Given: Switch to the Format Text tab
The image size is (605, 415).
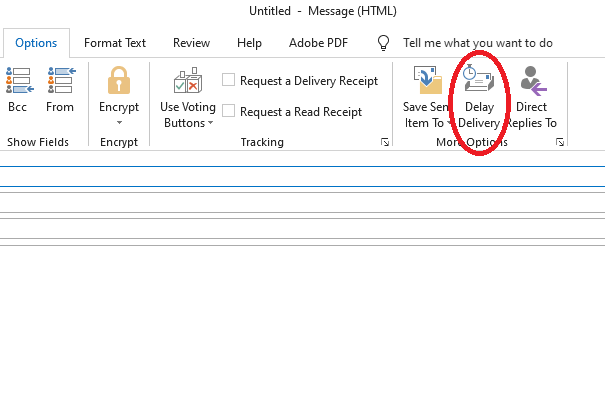Looking at the screenshot, I should tap(115, 43).
